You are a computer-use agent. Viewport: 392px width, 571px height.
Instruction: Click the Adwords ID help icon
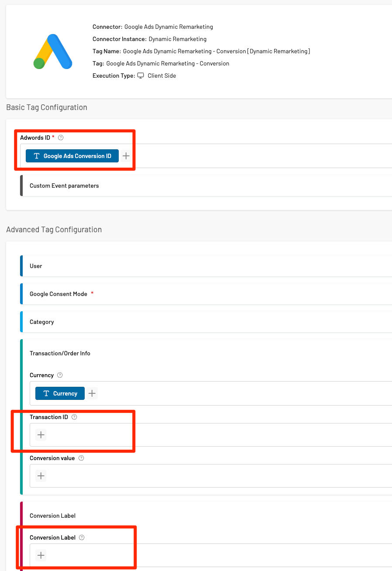tap(61, 138)
